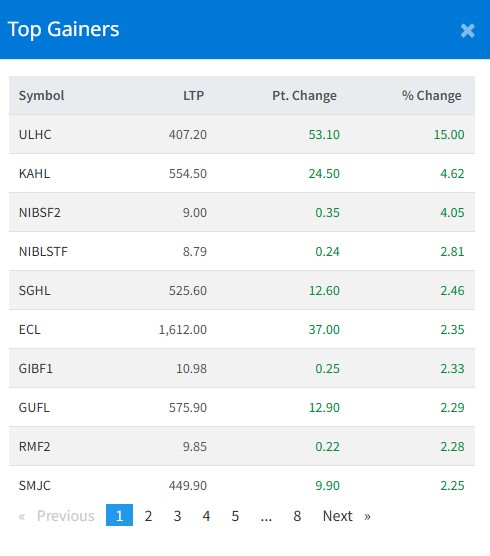Select the NIBLSTF symbol
This screenshot has height=556, width=490.
(43, 252)
